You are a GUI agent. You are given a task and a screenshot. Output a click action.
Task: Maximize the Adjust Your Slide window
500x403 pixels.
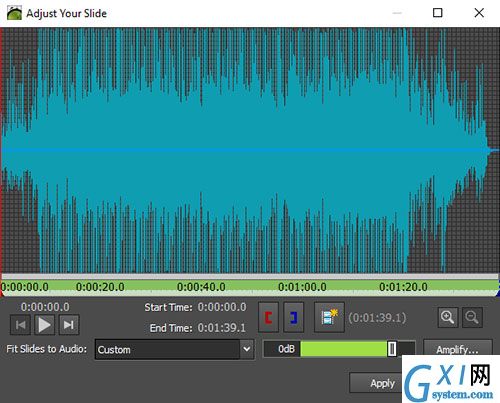coord(437,13)
